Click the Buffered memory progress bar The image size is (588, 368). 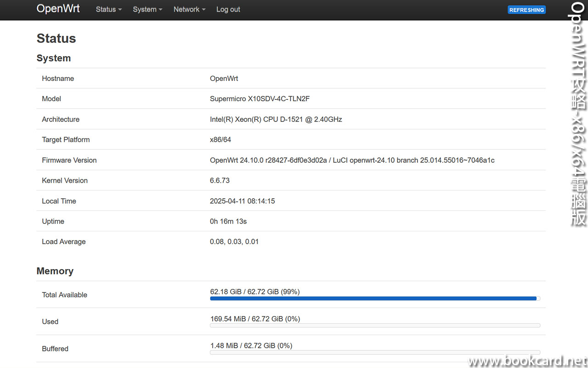374,352
